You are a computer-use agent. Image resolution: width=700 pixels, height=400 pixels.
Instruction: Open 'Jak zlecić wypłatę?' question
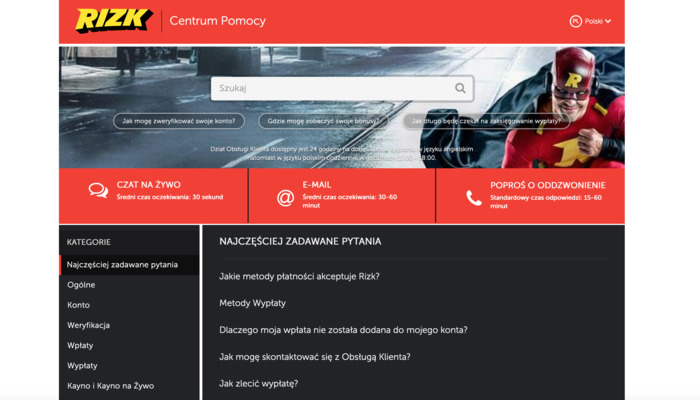pyautogui.click(x=258, y=383)
